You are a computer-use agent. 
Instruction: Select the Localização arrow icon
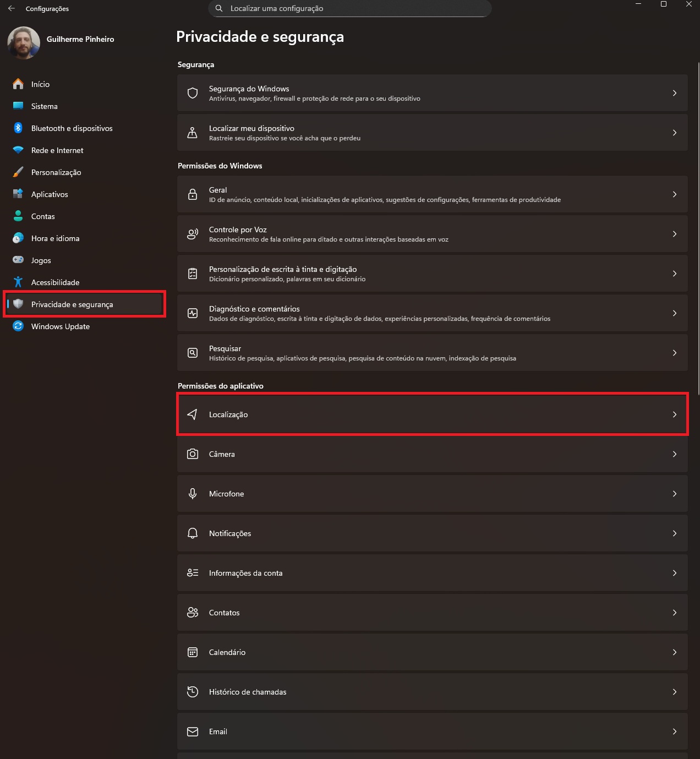coord(192,414)
